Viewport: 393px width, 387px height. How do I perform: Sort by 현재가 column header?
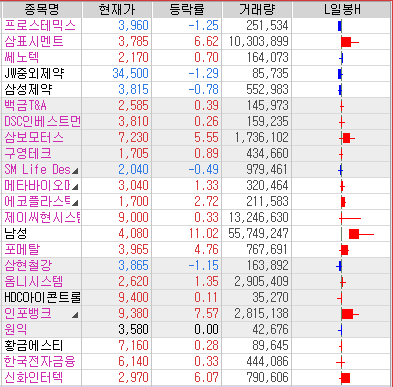tap(117, 10)
